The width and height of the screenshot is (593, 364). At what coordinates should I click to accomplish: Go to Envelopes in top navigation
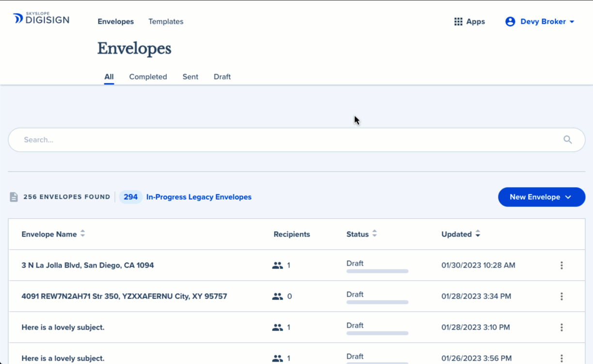(115, 21)
